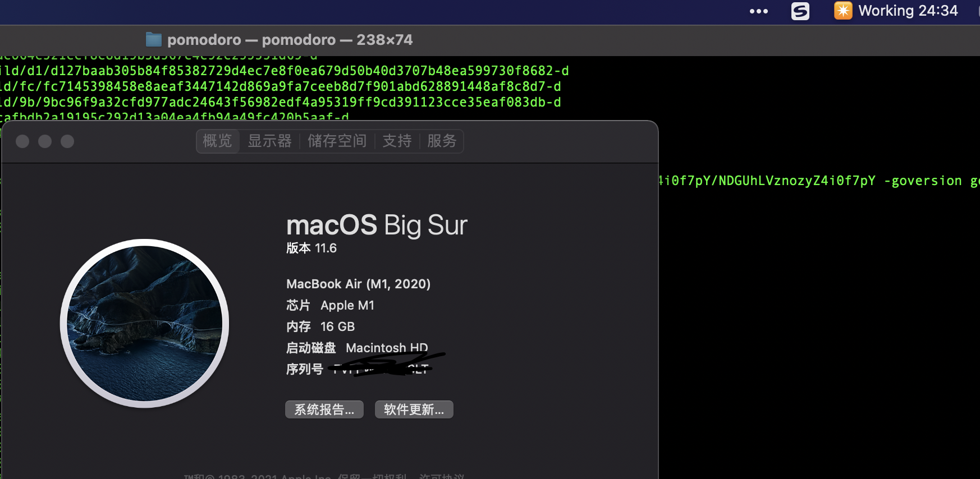Viewport: 980px width, 479px height.
Task: Click the 序列号 label
Action: click(305, 369)
